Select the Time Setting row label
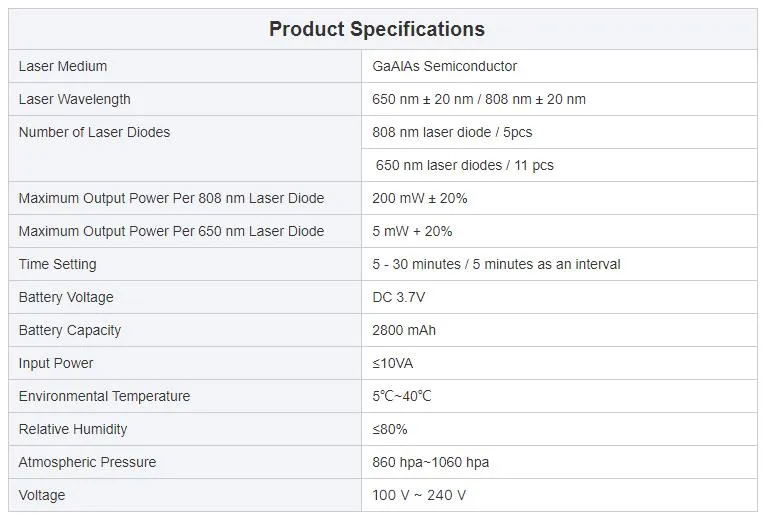This screenshot has height=526, width=774. (x=57, y=264)
